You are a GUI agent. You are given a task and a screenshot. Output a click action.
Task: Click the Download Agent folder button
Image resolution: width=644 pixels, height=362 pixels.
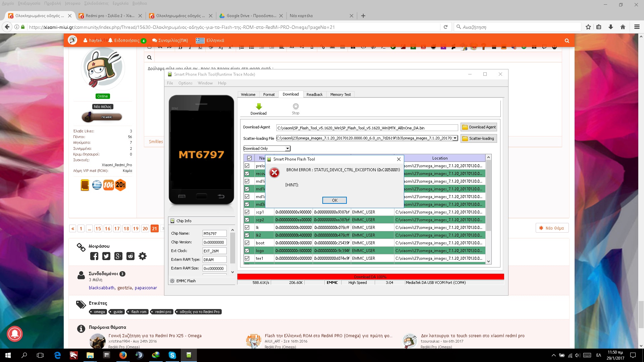(479, 127)
